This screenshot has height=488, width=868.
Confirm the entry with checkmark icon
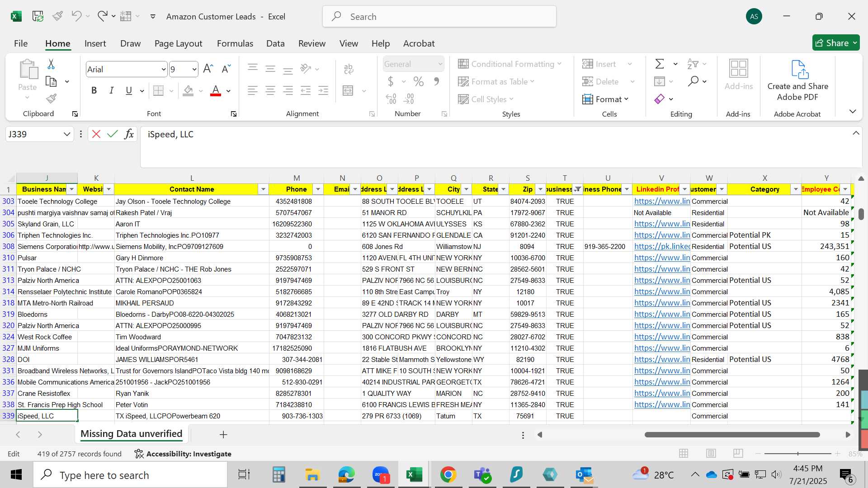(113, 134)
